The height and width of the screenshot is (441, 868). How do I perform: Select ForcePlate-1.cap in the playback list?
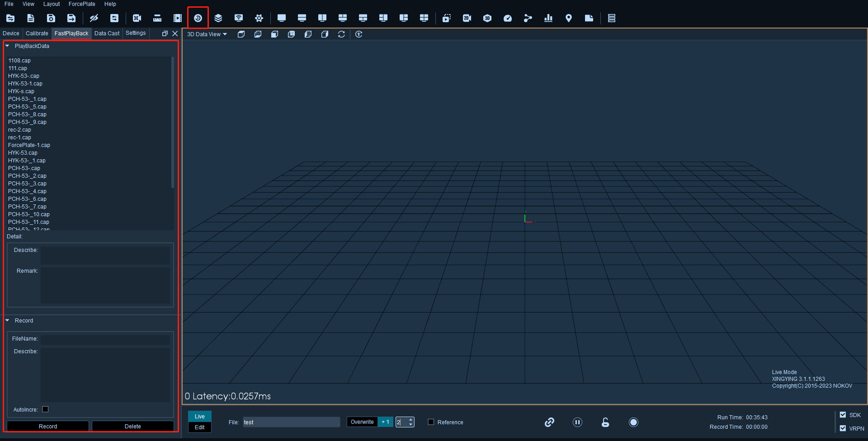[x=29, y=145]
